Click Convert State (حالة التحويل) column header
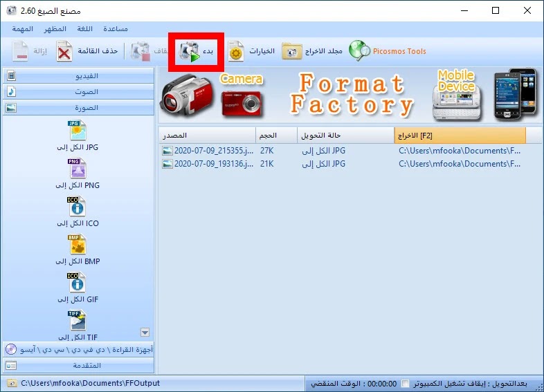 (x=345, y=136)
